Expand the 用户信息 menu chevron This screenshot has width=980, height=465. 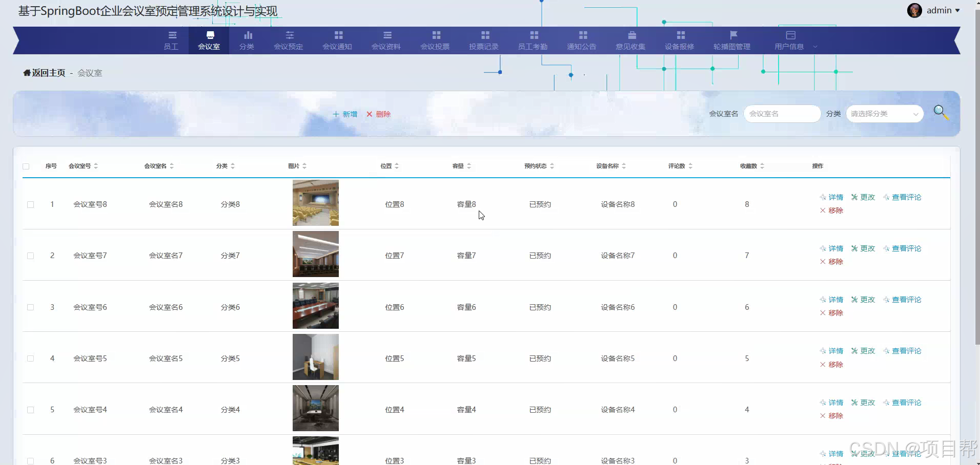815,47
